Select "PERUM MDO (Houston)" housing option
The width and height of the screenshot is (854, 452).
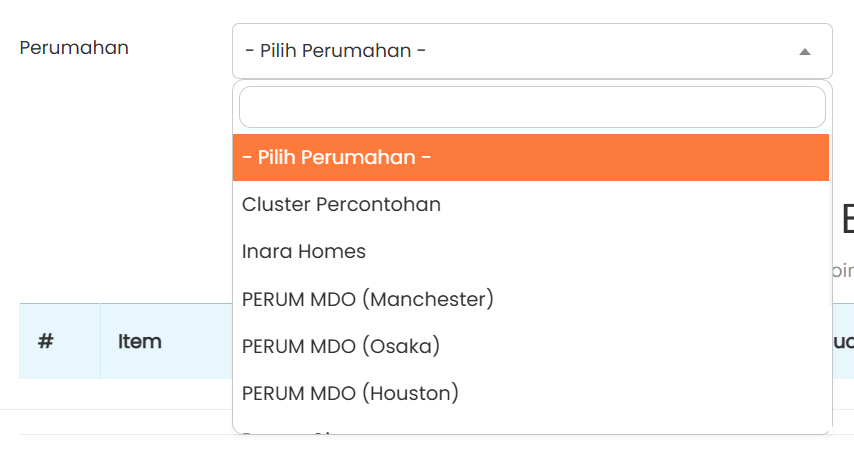point(350,392)
